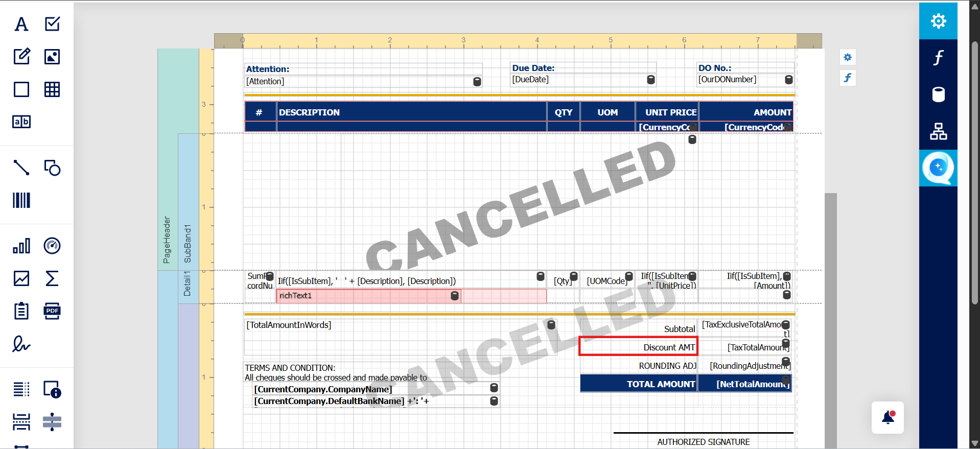This screenshot has height=449, width=980.
Task: Select the [RoundingAdjustment] field
Action: coord(745,366)
